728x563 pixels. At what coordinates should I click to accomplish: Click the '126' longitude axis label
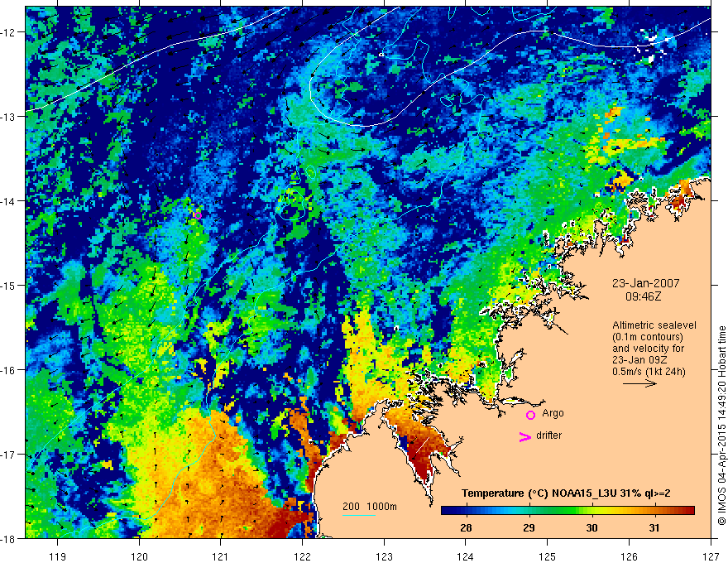coord(629,556)
